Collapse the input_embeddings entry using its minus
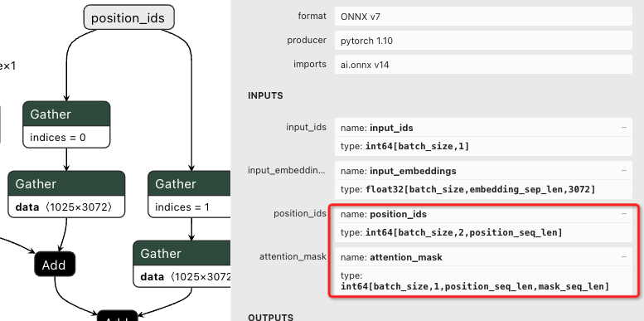 (624, 171)
